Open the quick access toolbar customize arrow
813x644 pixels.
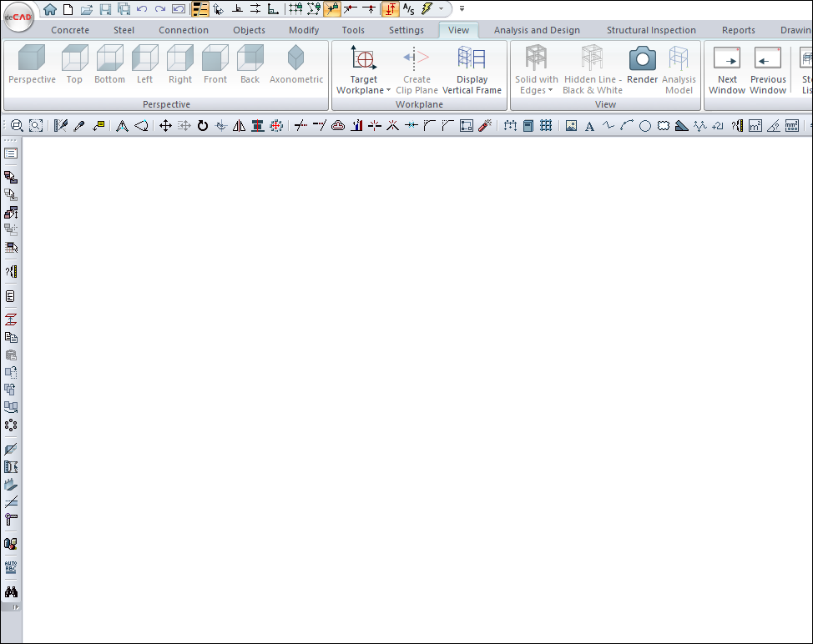[x=462, y=9]
